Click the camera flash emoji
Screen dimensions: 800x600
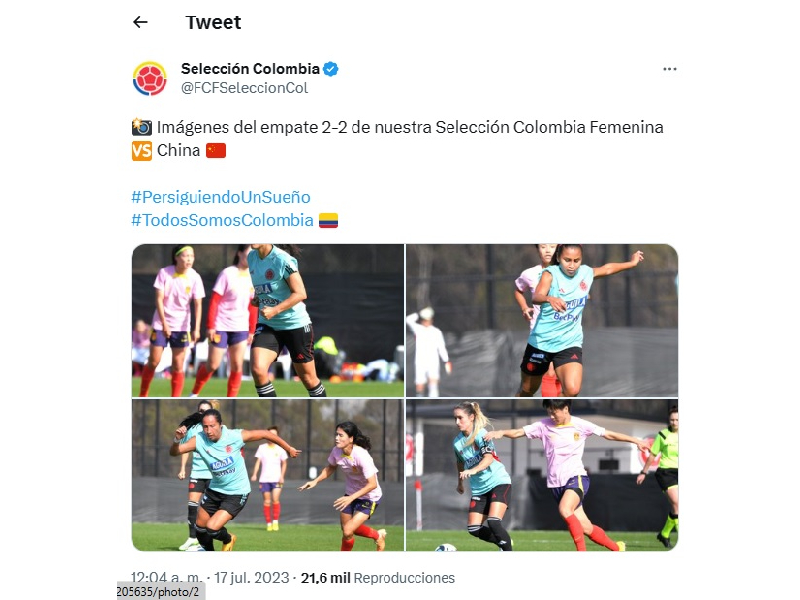[142, 127]
